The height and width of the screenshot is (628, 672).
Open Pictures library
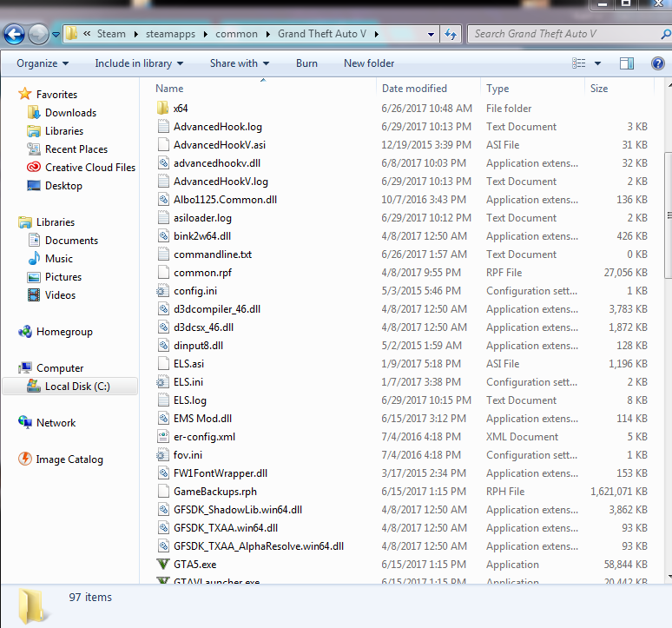63,277
